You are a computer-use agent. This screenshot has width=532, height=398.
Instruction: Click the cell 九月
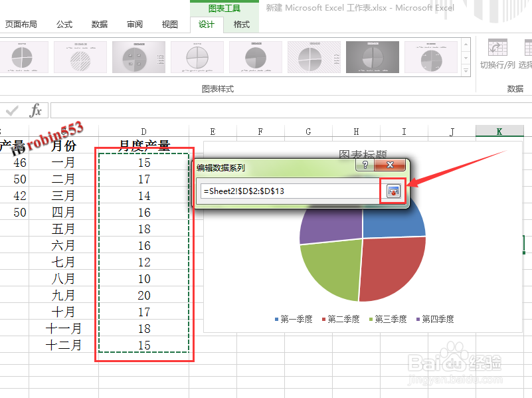[64, 296]
